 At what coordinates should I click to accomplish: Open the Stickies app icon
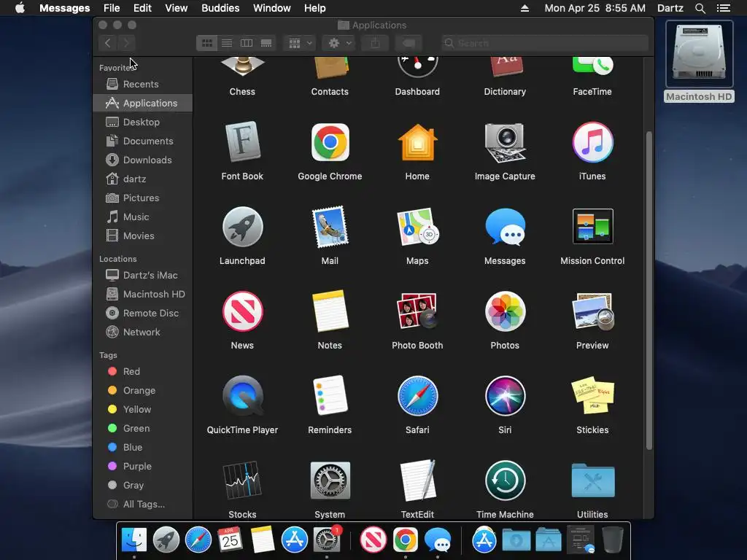pyautogui.click(x=592, y=396)
